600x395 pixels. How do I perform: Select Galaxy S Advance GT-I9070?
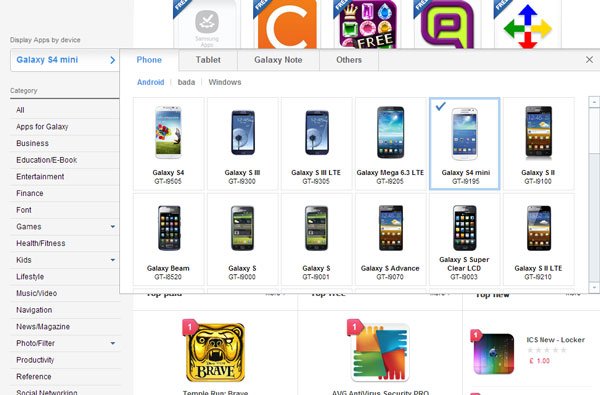[390, 239]
